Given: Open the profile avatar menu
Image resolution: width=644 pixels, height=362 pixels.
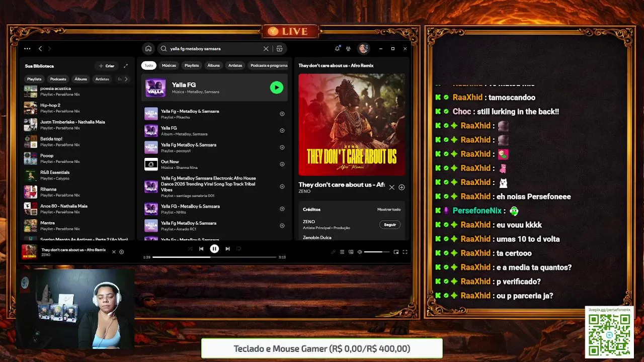Looking at the screenshot, I should (x=363, y=49).
